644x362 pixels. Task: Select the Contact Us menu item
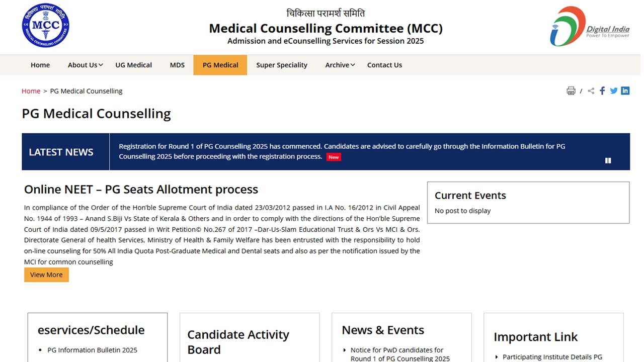(x=384, y=64)
